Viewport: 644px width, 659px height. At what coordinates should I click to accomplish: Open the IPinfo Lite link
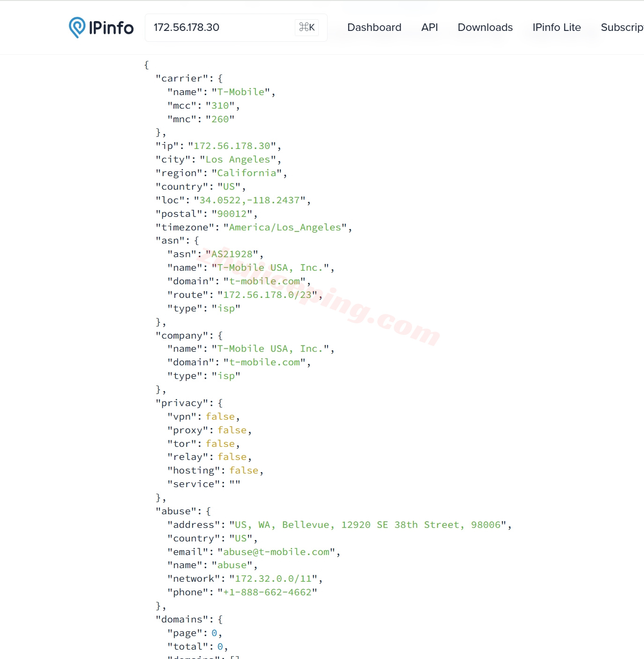pyautogui.click(x=556, y=27)
